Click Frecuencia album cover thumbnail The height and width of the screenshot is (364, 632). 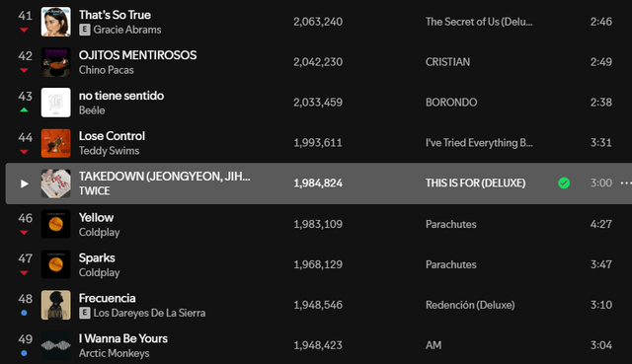(x=56, y=305)
